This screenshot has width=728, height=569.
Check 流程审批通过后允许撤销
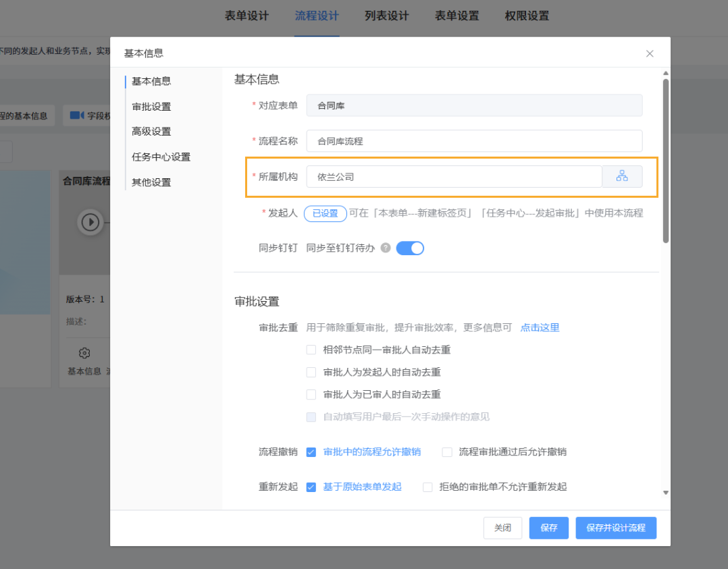[446, 452]
